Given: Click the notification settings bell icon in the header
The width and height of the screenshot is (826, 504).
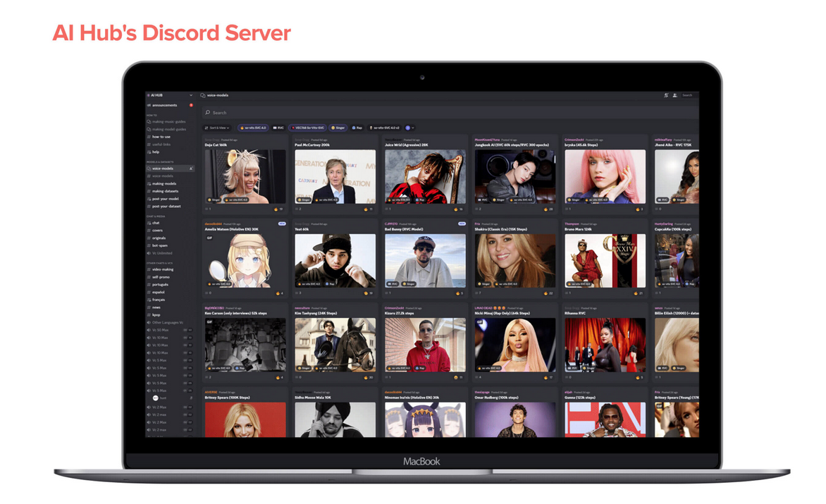Looking at the screenshot, I should 666,95.
